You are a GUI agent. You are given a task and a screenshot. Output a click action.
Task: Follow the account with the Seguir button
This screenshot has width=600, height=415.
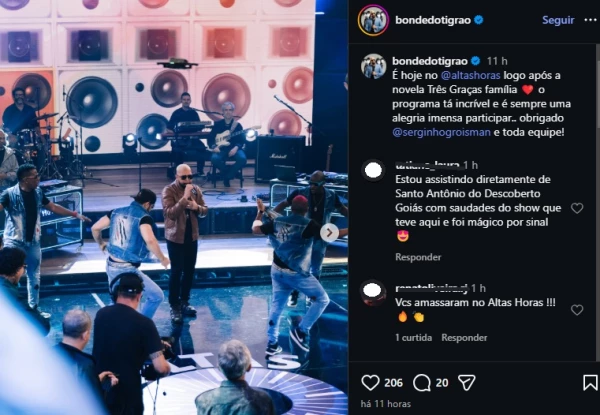click(558, 20)
